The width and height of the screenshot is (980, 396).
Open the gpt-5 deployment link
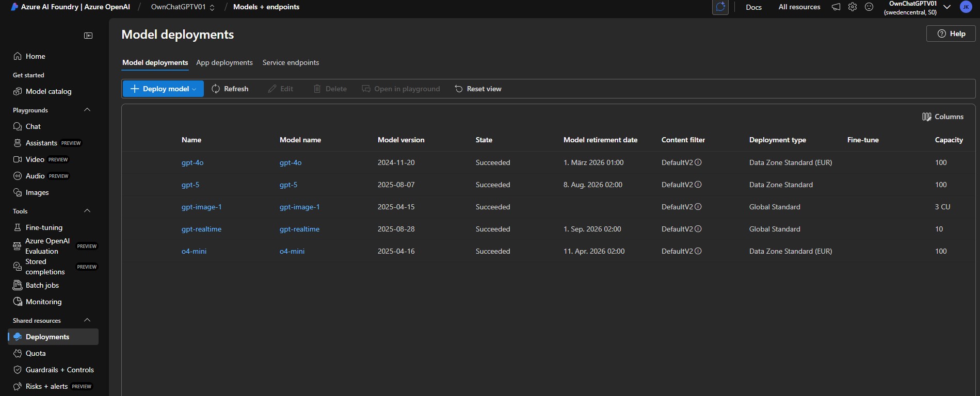click(x=190, y=185)
